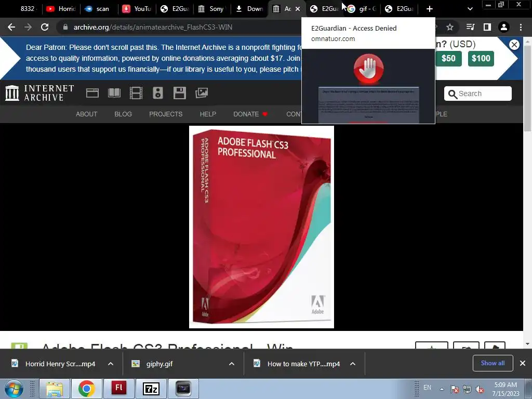Screen dimensions: 532x399
Task: Open the How to make YTP....mp4 download
Action: [x=297, y=364]
